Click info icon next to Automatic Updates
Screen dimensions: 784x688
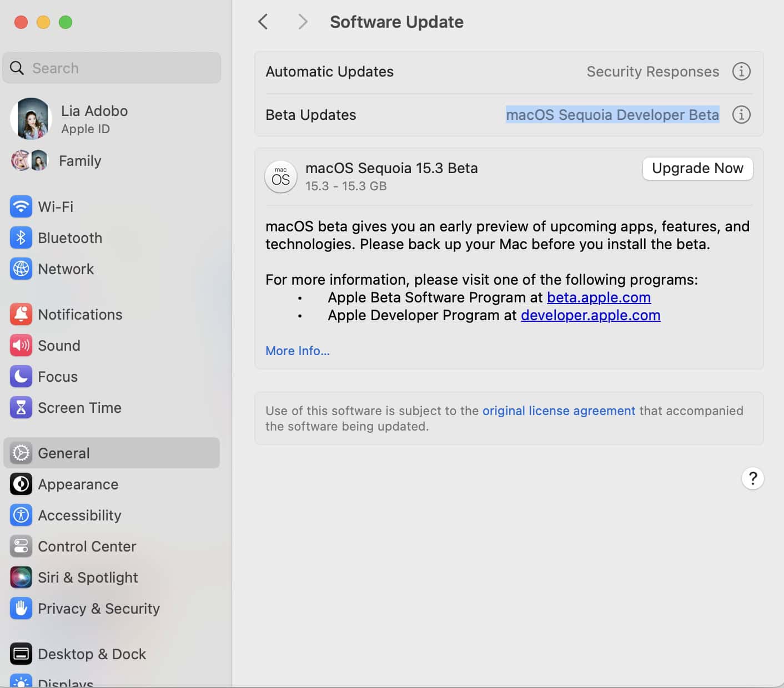point(741,72)
